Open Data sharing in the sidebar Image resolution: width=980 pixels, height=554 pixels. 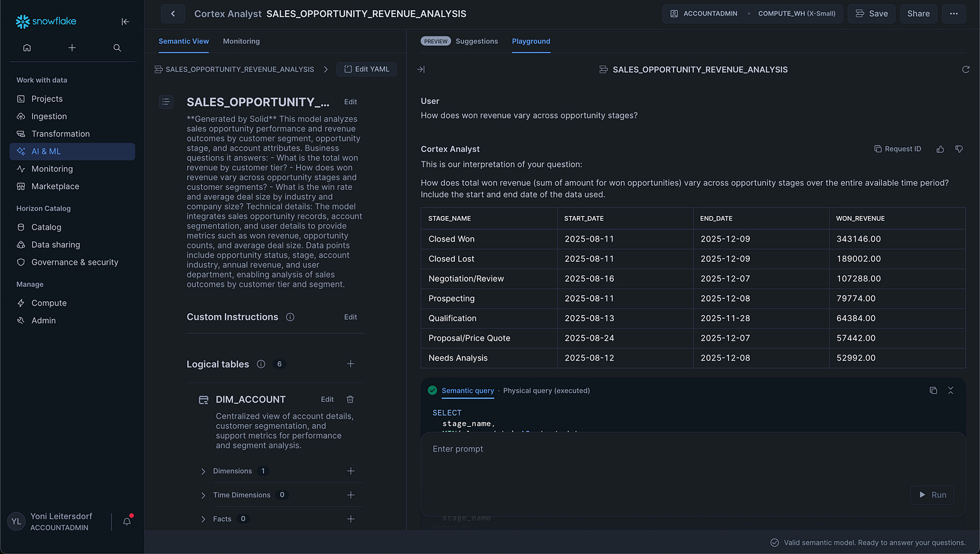72,245
